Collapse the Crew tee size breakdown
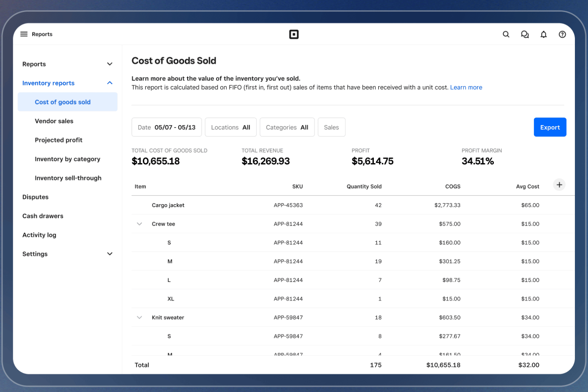Viewport: 588px width, 392px height. tap(139, 224)
